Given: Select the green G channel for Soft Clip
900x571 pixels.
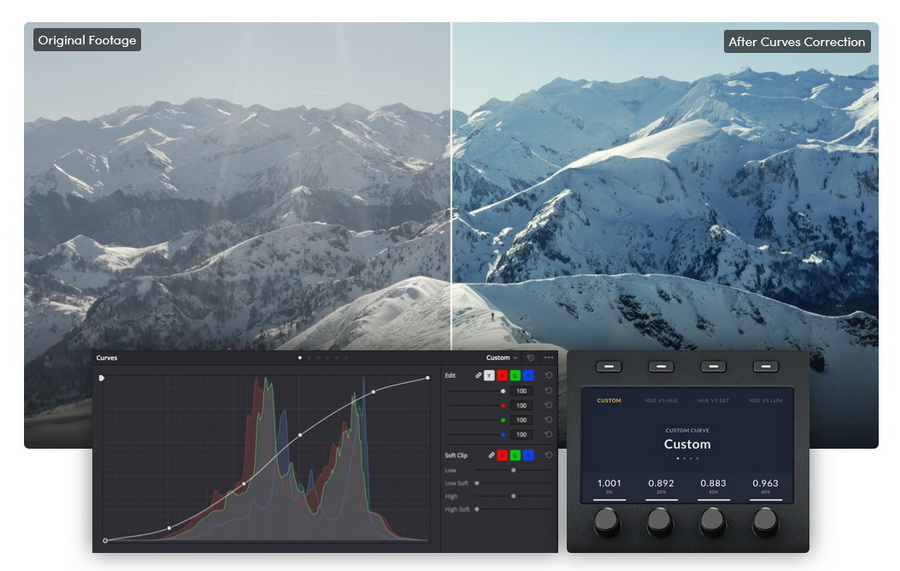Looking at the screenshot, I should pyautogui.click(x=515, y=455).
